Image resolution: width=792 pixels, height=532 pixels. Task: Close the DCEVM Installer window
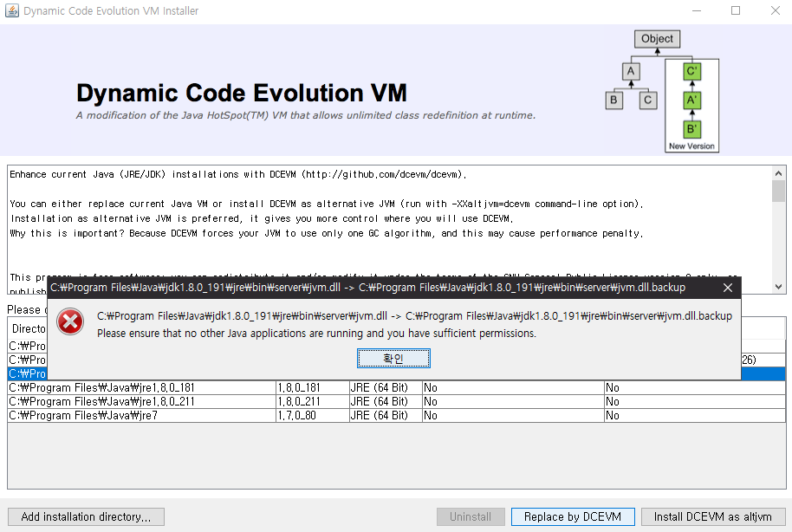click(776, 10)
